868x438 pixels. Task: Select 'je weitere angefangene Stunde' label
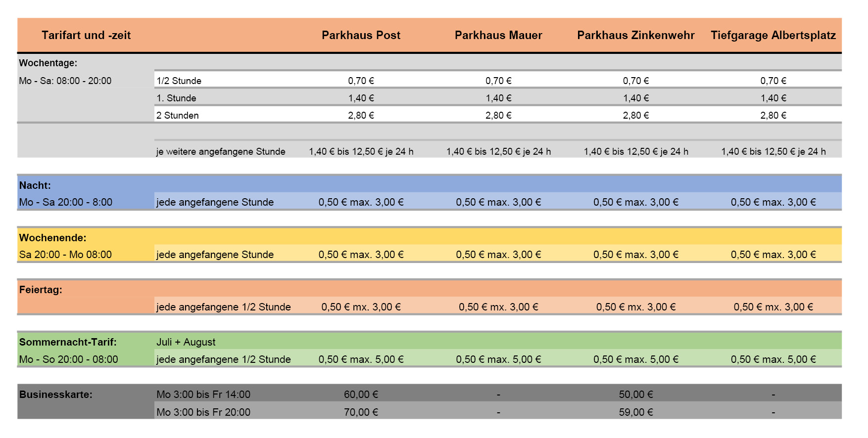221,151
